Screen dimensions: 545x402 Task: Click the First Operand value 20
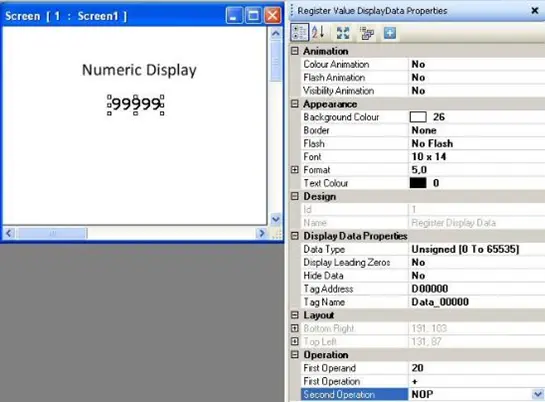417,368
